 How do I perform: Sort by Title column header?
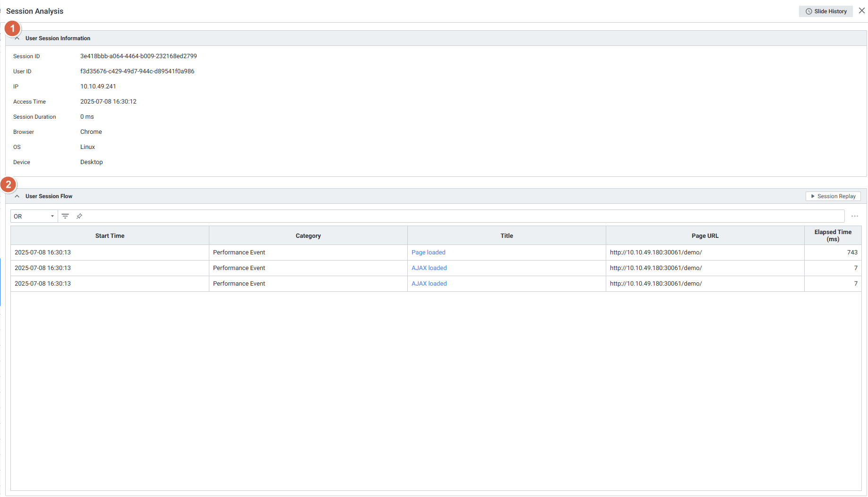click(x=507, y=235)
